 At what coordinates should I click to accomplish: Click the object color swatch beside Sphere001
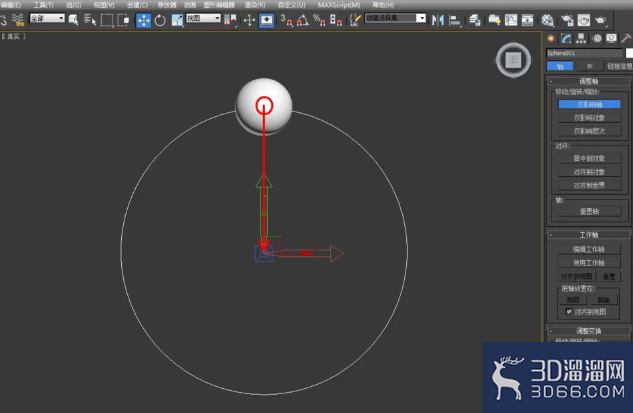[629, 53]
